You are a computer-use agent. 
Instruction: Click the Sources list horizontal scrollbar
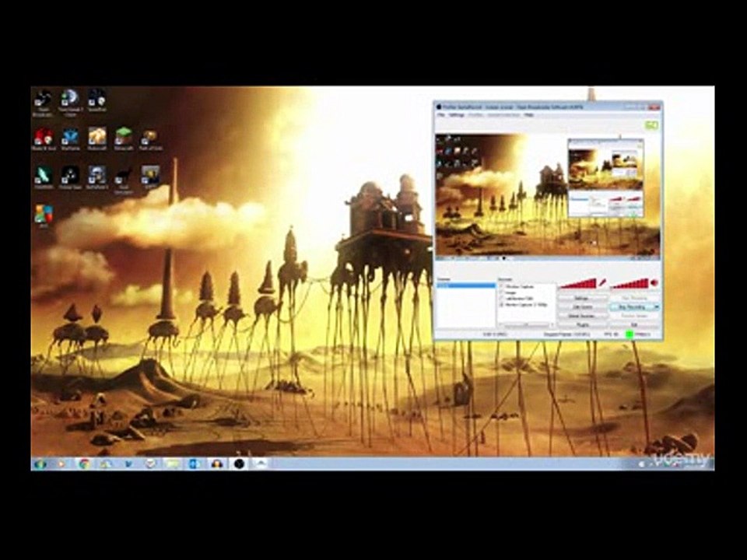pos(527,325)
